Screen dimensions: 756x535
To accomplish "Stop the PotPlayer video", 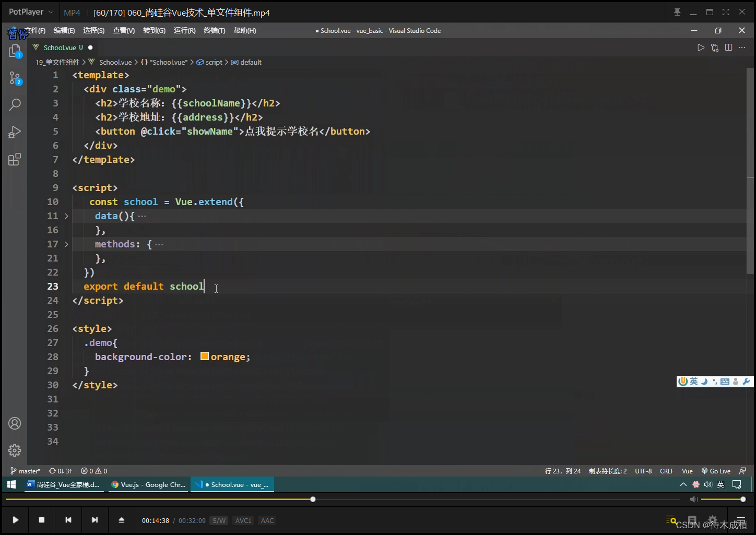I will tap(42, 520).
